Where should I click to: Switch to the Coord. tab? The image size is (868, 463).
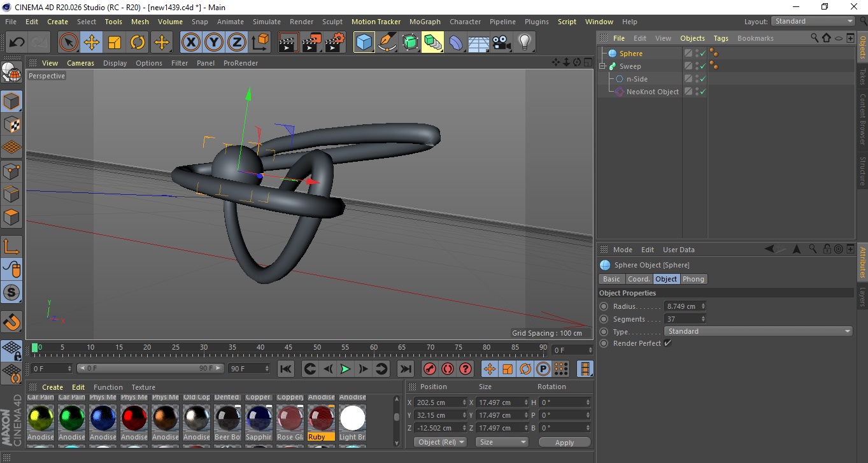pyautogui.click(x=639, y=279)
